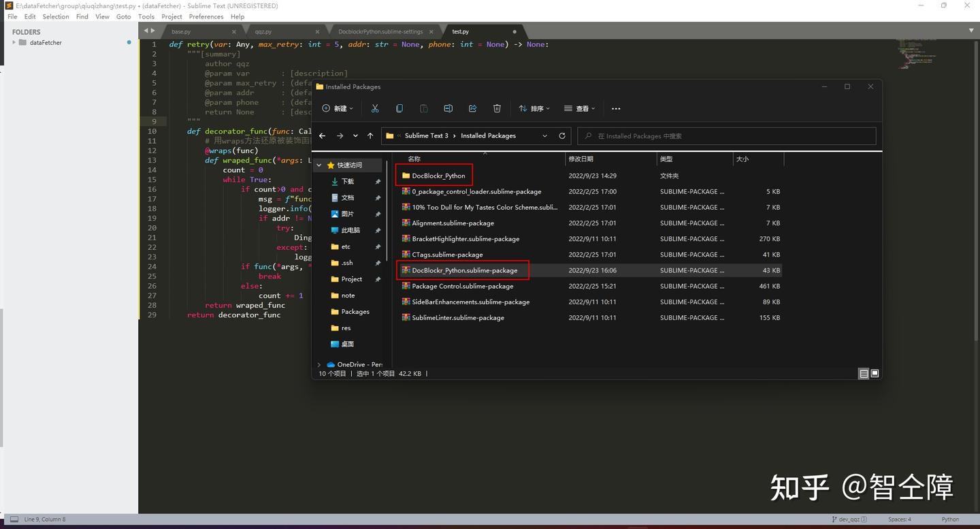This screenshot has width=980, height=529.
Task: Go up one folder level in Explorer
Action: [x=370, y=135]
